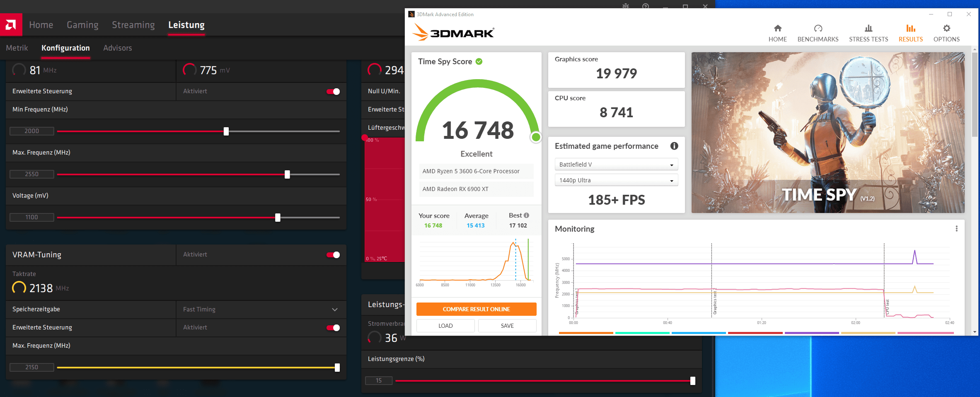Click info icon next to Best score
Image resolution: width=980 pixels, height=397 pixels.
(x=526, y=215)
